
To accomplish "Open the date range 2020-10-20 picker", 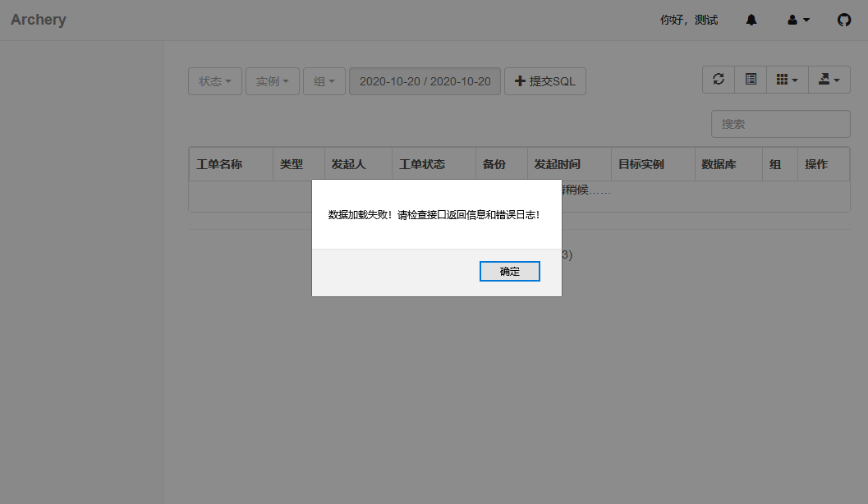I will [x=425, y=80].
